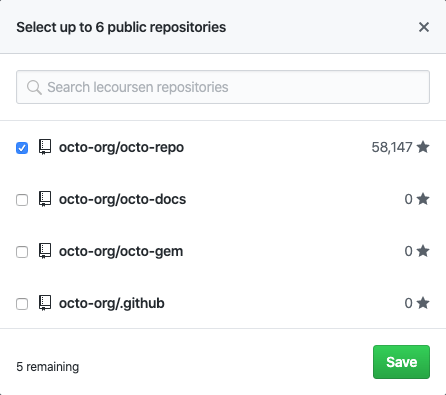Click repo icon beside octo-org/.github
This screenshot has height=395, width=446.
pyautogui.click(x=45, y=303)
